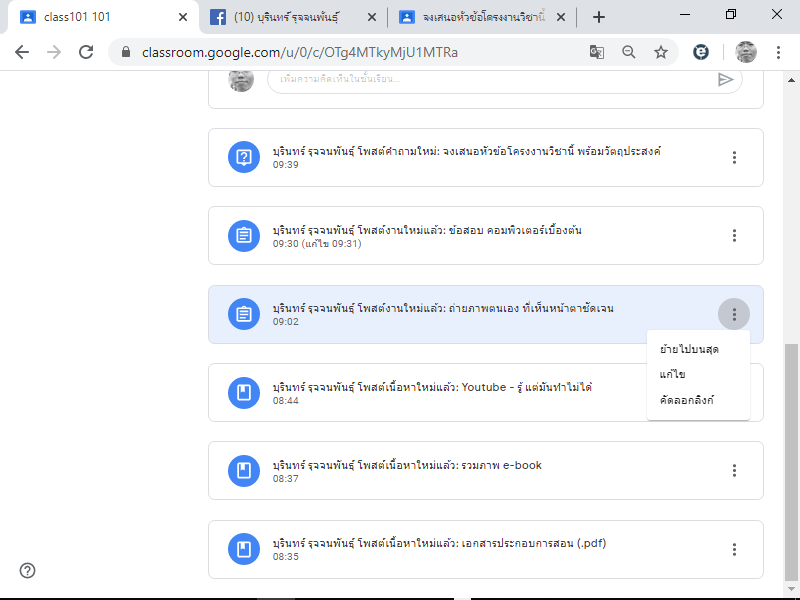800x600 pixels.
Task: Switch to the Facebook tab
Action: (x=295, y=17)
